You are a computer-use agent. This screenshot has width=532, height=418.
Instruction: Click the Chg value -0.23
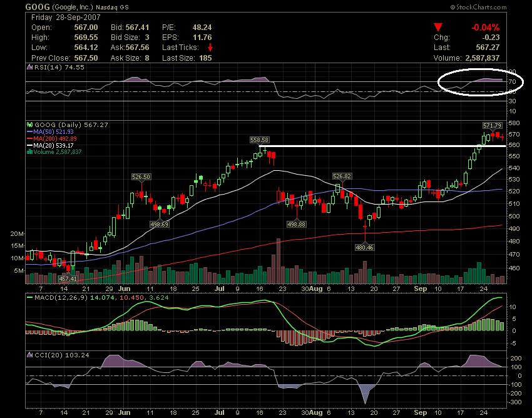click(491, 38)
